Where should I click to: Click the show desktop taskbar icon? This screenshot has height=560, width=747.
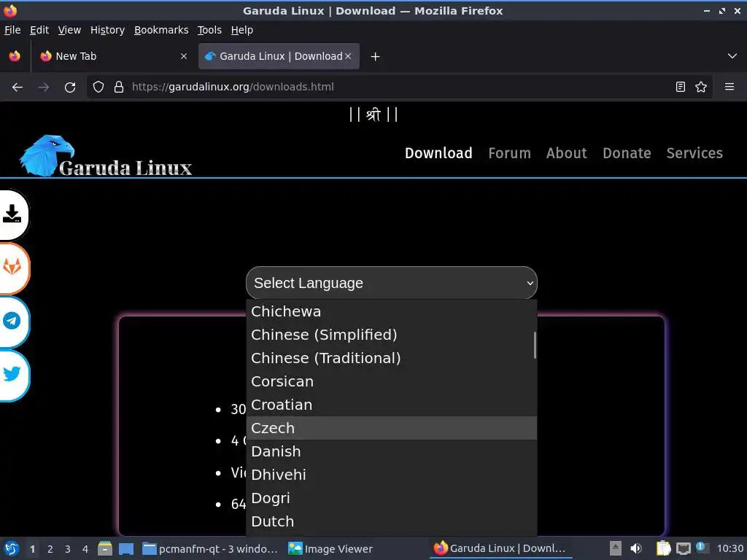(126, 549)
